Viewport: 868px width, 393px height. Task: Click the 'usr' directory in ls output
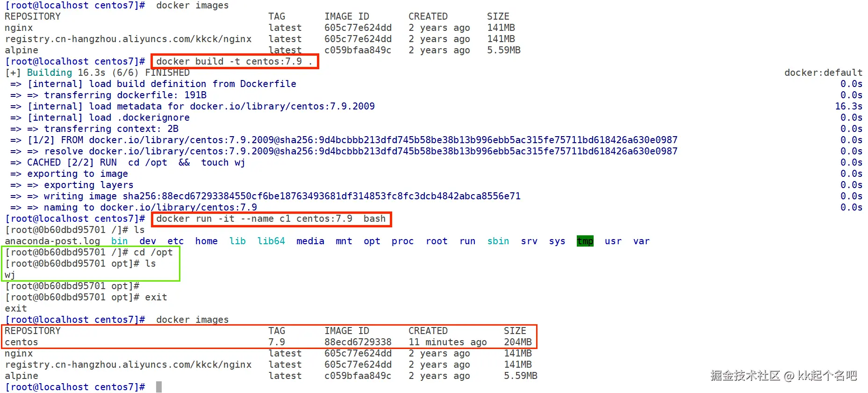[613, 241]
